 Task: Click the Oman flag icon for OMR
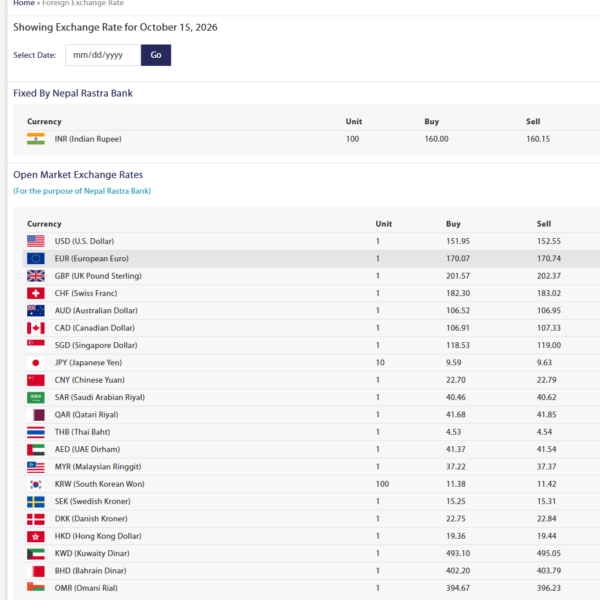coord(36,587)
